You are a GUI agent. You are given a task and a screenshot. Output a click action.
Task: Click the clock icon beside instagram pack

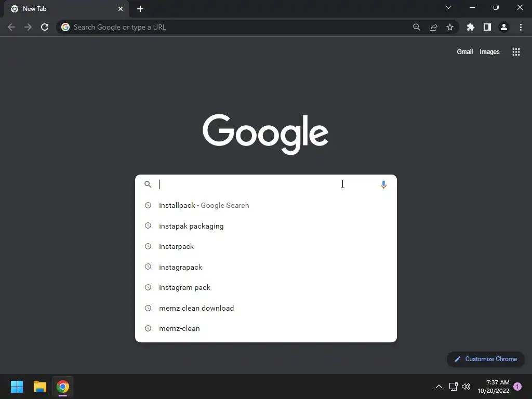[x=148, y=287]
